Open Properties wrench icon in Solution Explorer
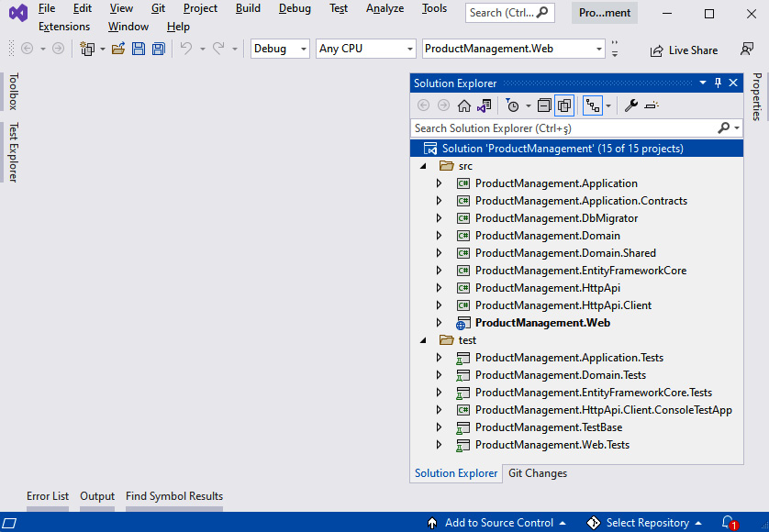Image resolution: width=769 pixels, height=532 pixels. point(631,105)
